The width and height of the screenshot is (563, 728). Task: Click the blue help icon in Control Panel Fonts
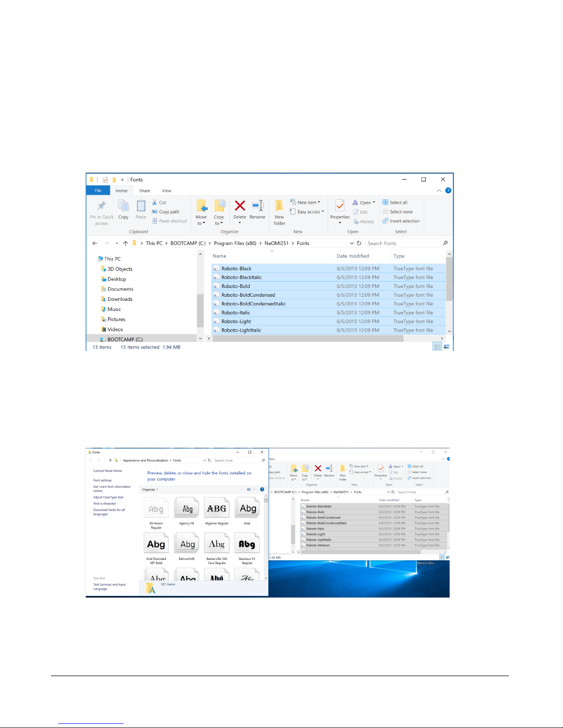pyautogui.click(x=262, y=490)
